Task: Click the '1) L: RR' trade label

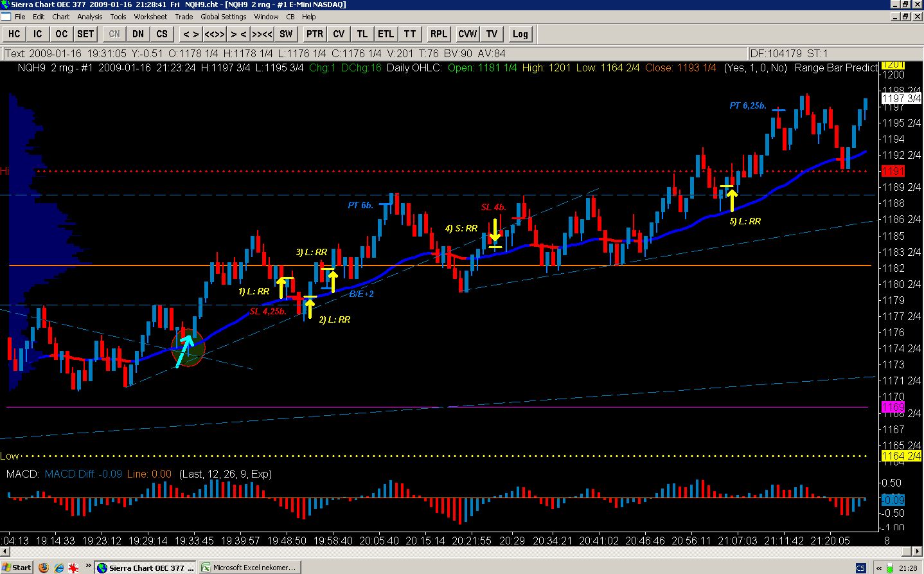Action: (x=254, y=291)
